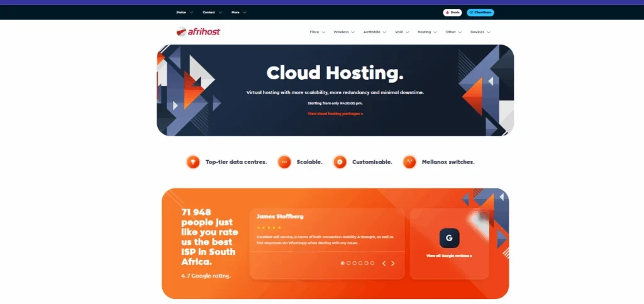
Task: Open the Wireless menu
Action: (x=344, y=32)
